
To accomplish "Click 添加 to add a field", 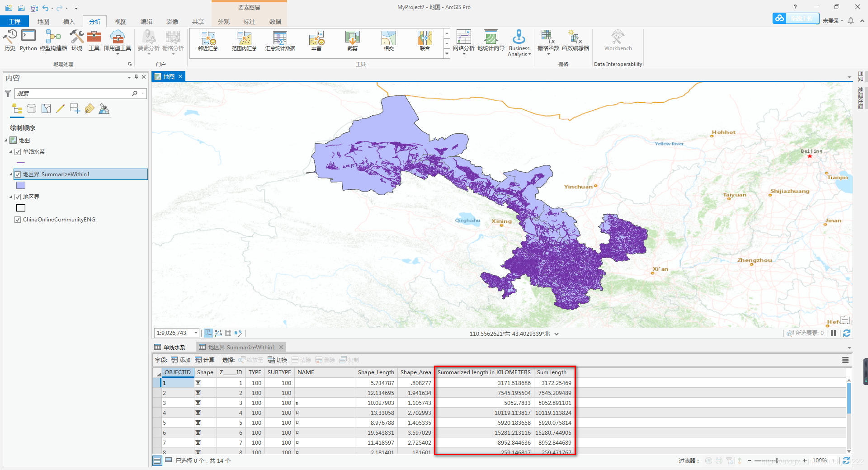I will [180, 360].
